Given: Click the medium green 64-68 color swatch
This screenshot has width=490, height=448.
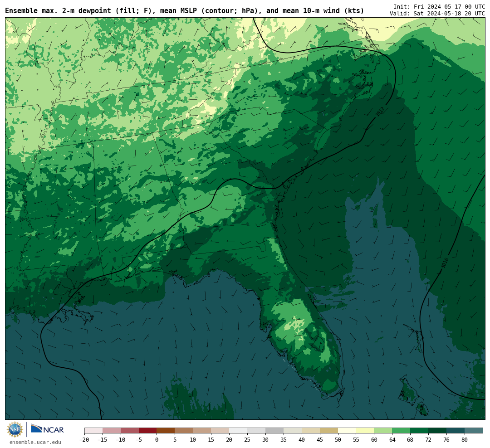Looking at the screenshot, I should point(401,431).
